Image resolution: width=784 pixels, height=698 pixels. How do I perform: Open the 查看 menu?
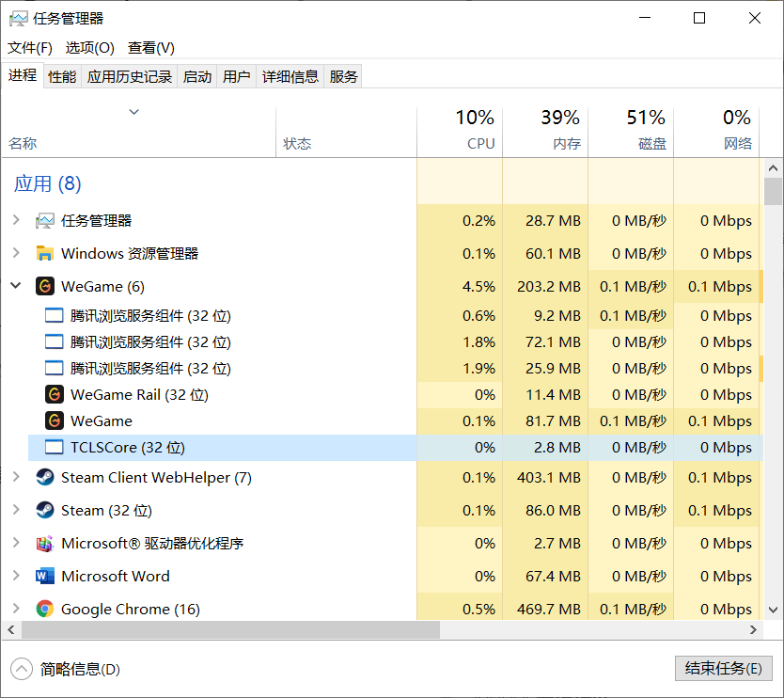149,47
